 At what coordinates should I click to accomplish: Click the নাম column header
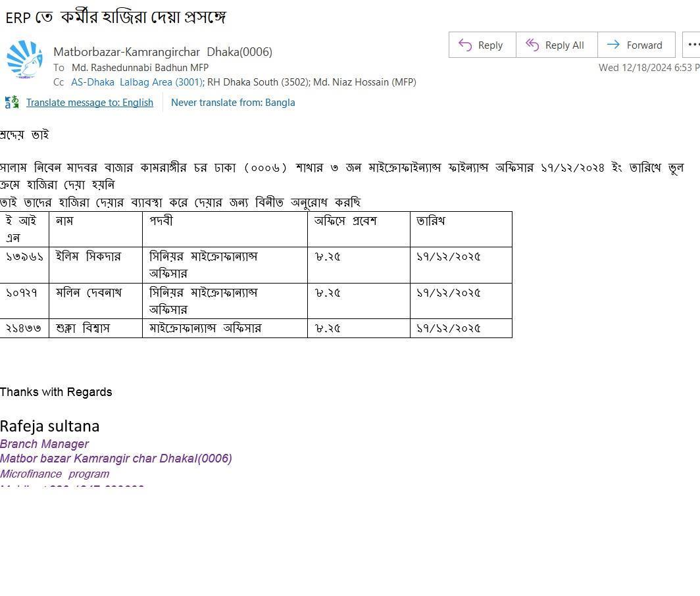[95, 229]
